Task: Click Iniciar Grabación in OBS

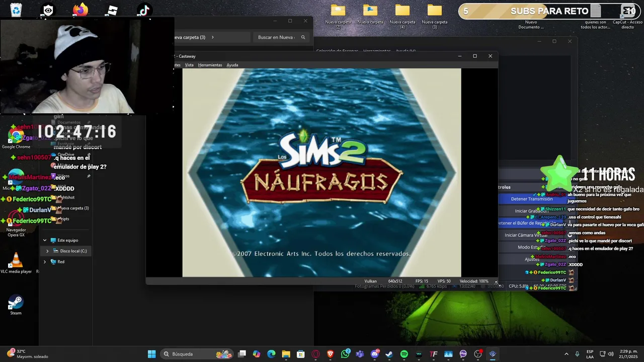Action: [532, 211]
